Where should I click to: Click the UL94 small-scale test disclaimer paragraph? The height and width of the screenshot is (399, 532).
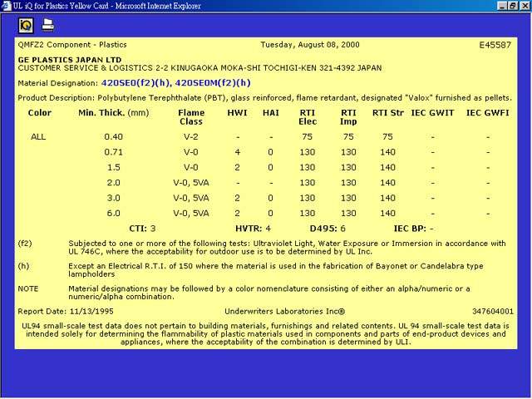click(266, 334)
